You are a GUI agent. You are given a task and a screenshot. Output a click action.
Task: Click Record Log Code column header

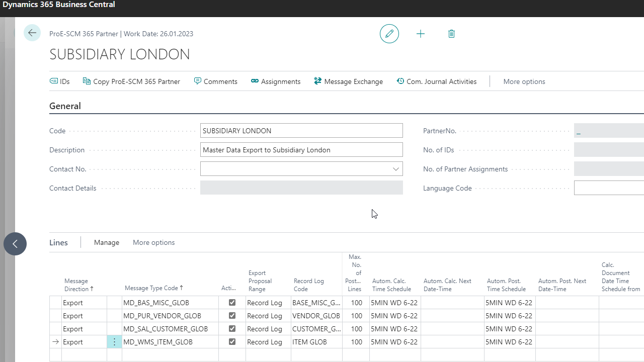click(308, 285)
